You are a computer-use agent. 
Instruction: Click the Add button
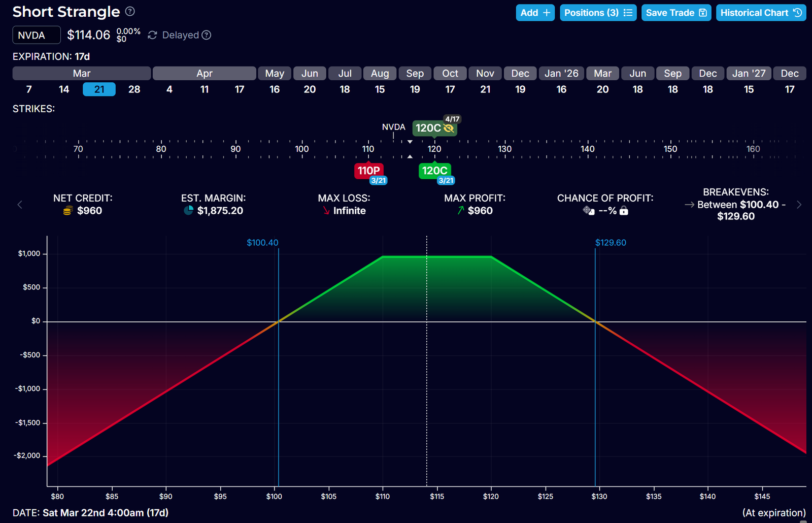[535, 13]
